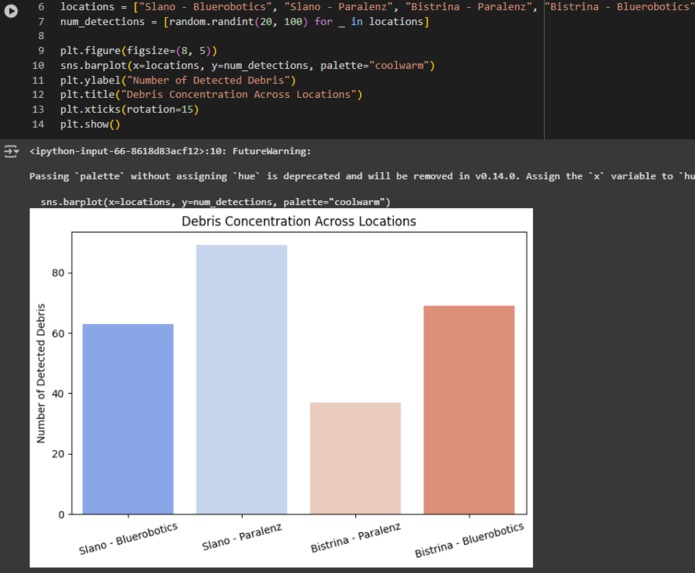Click the chart title 'Debris Concentration Across Locations'
This screenshot has width=695, height=573.
coord(299,221)
